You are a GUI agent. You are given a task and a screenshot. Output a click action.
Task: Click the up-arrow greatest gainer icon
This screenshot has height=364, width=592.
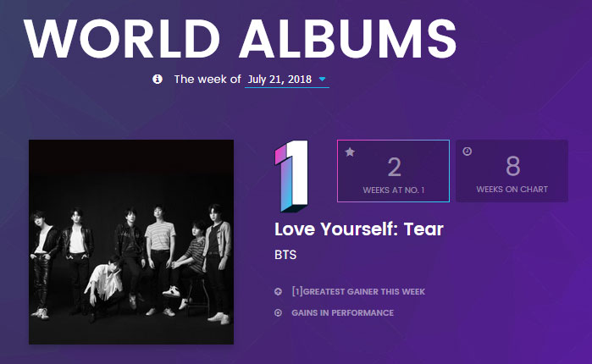pyautogui.click(x=278, y=292)
